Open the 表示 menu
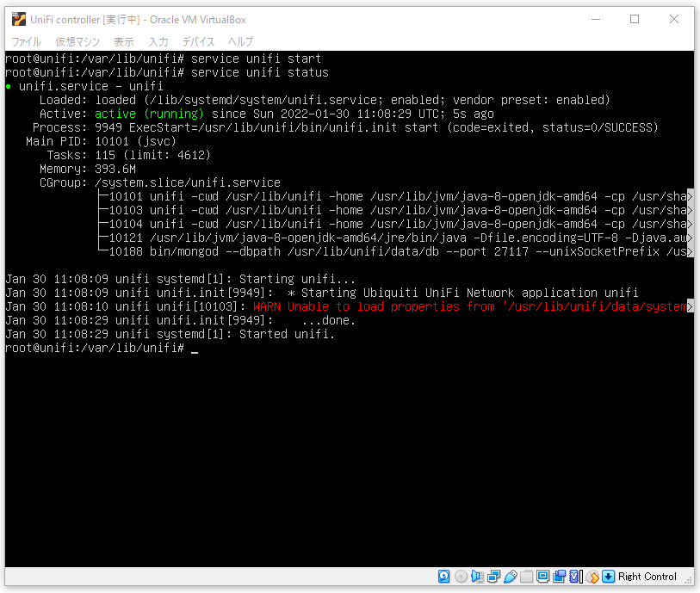700x593 pixels. click(124, 42)
